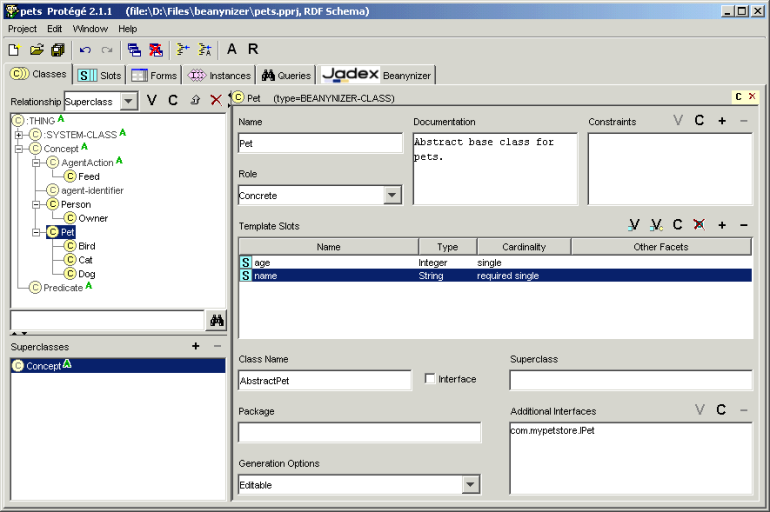This screenshot has height=512, width=770.
Task: Remove slot with minus icon in Template Slots
Action: (x=743, y=225)
